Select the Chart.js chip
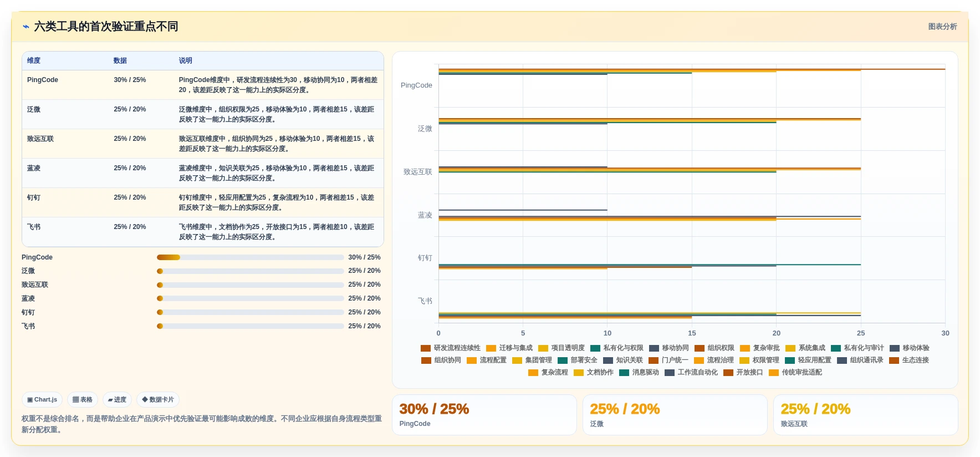This screenshot has width=980, height=457. [42, 399]
